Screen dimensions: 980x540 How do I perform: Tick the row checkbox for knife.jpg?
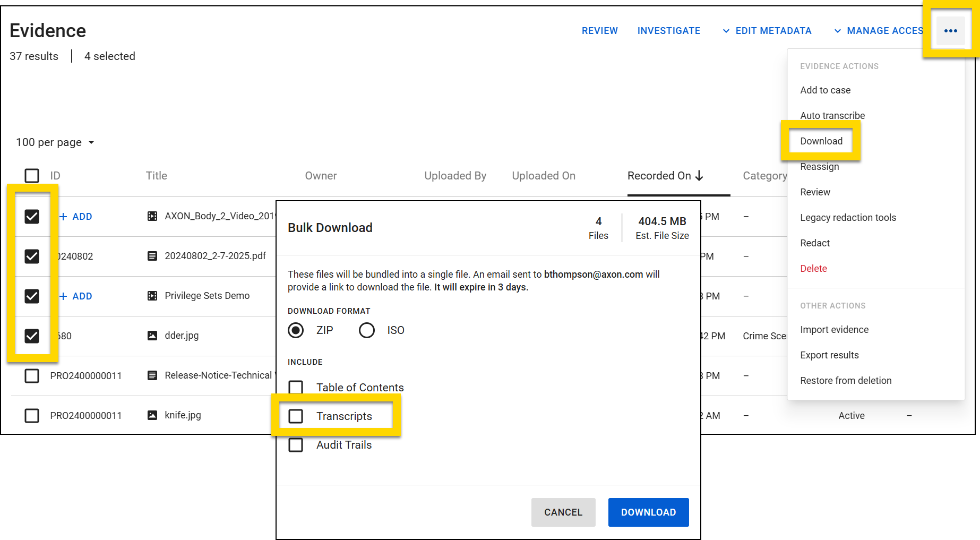pyautogui.click(x=32, y=415)
